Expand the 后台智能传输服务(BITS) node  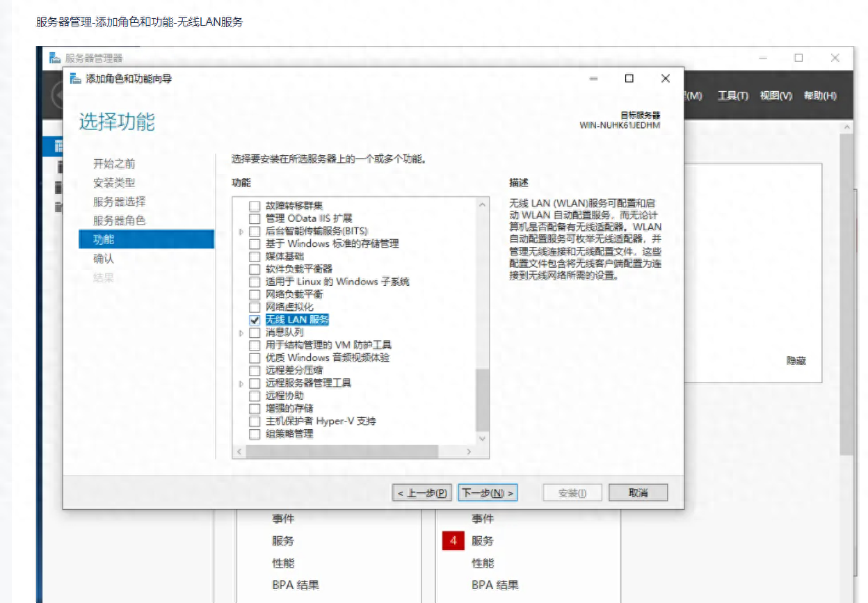241,230
